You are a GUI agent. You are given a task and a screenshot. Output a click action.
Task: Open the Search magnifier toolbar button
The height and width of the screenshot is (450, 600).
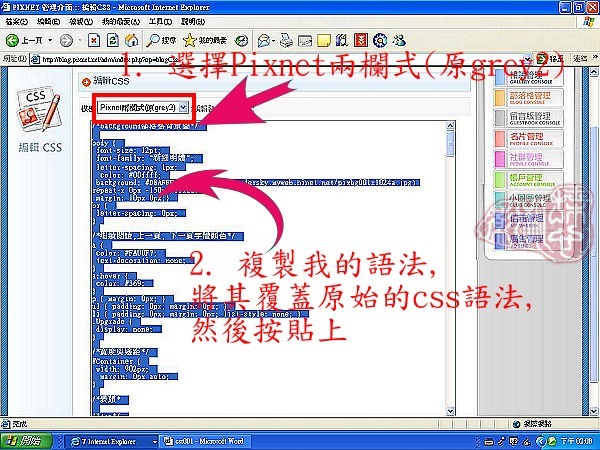coord(162,40)
